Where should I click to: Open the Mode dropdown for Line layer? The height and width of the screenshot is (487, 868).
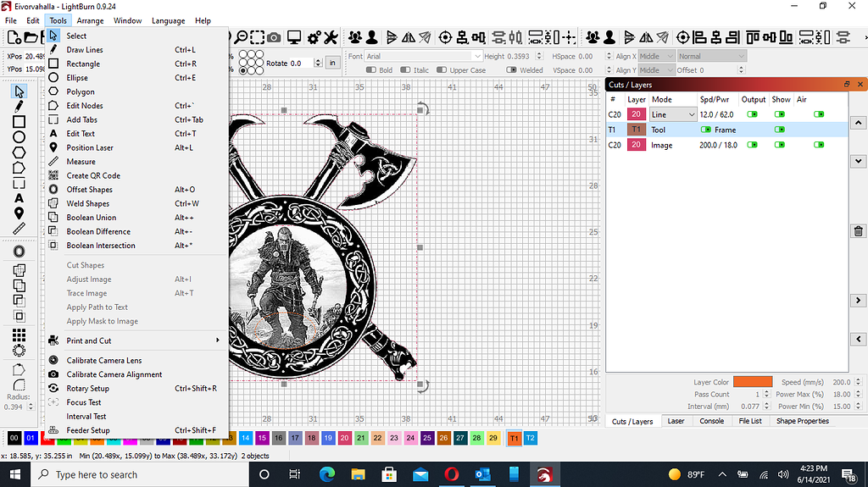pos(673,114)
